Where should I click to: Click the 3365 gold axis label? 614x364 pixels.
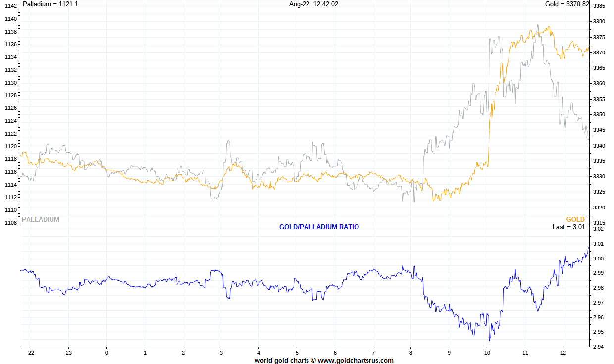(x=599, y=68)
